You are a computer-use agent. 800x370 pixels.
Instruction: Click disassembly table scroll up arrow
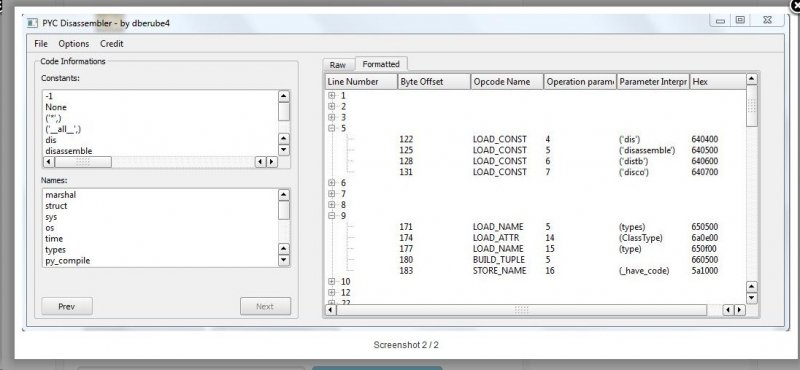[x=751, y=79]
